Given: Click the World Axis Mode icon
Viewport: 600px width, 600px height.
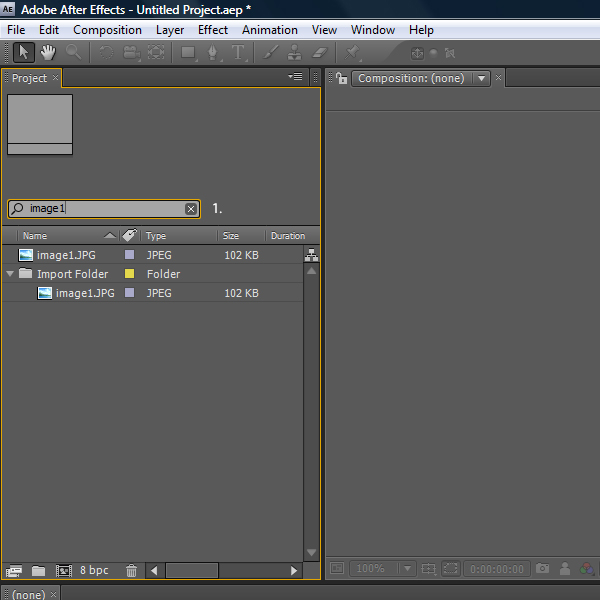Looking at the screenshot, I should (434, 53).
